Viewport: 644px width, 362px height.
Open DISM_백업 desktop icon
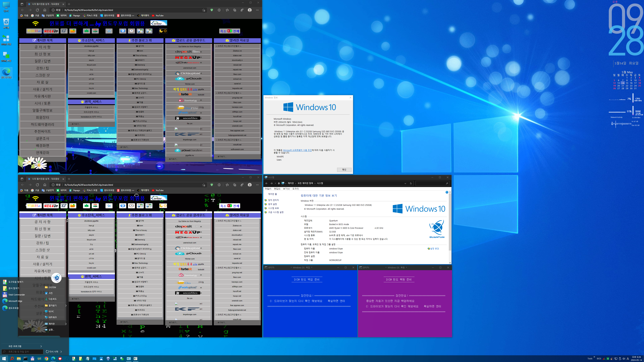click(x=6, y=40)
